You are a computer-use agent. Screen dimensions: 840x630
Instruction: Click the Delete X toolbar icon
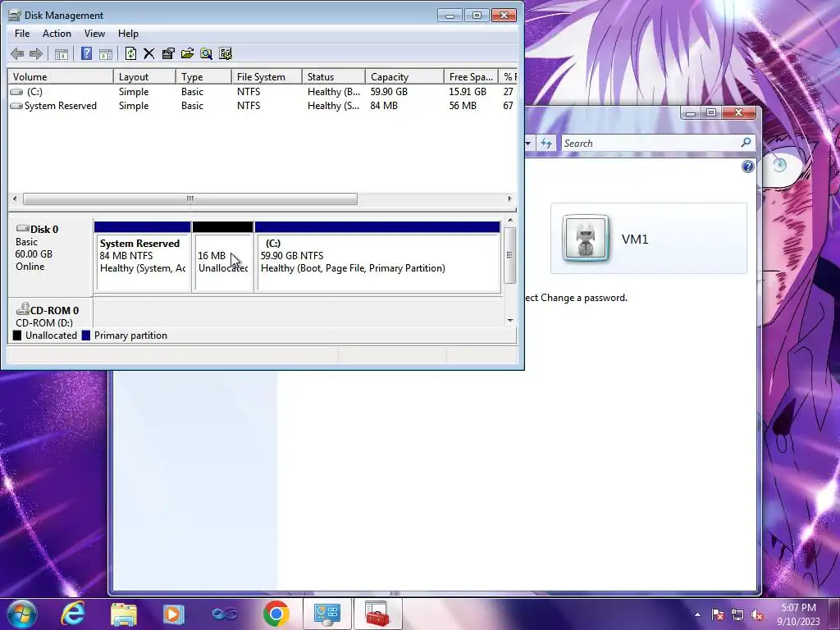click(x=149, y=53)
